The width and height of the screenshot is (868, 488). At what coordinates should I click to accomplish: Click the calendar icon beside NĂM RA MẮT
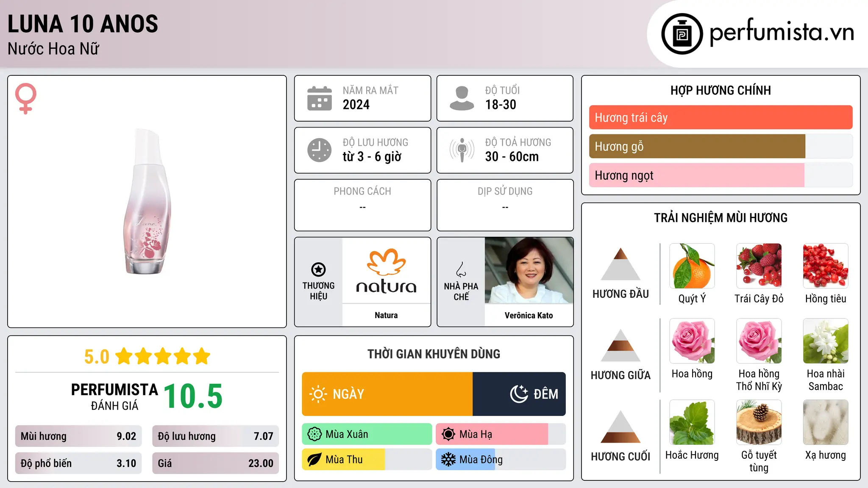(x=319, y=98)
